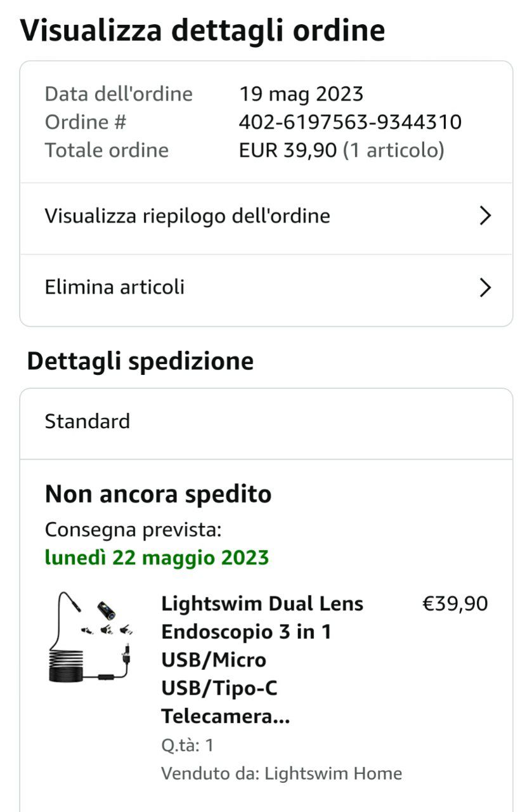
Task: Click the Visualizza dettagli ordine page title
Action: (203, 30)
